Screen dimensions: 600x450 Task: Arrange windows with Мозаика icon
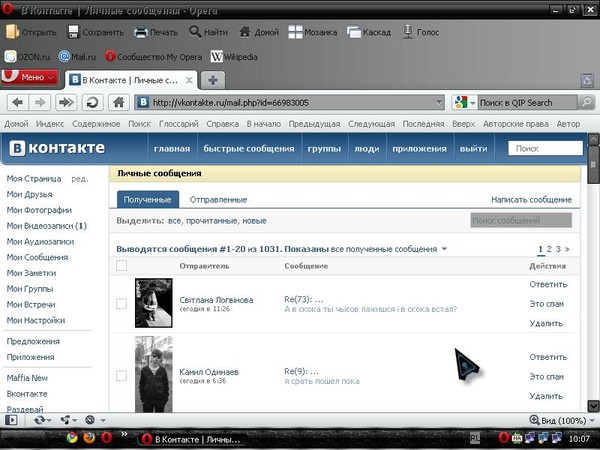[x=295, y=32]
